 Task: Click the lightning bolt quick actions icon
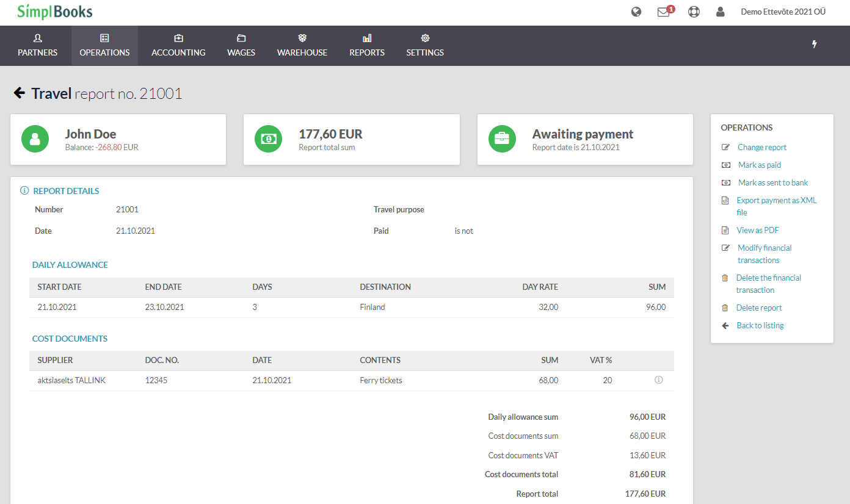click(814, 44)
